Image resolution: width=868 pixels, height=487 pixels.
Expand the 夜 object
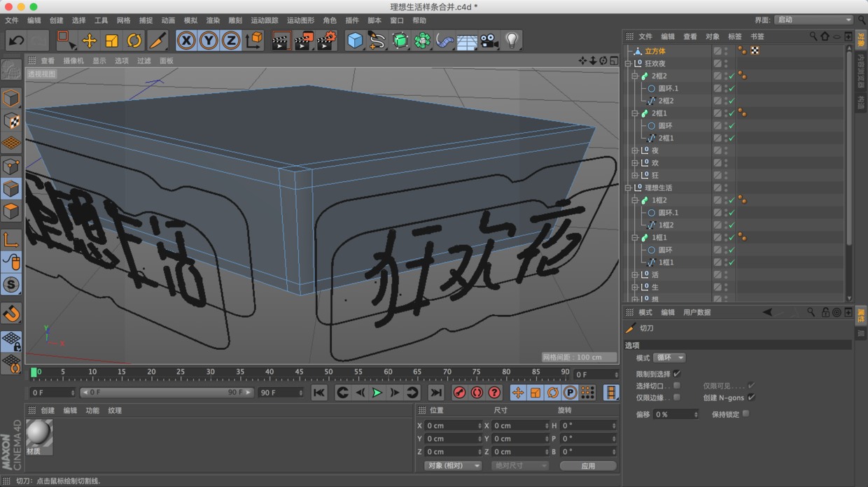click(635, 150)
